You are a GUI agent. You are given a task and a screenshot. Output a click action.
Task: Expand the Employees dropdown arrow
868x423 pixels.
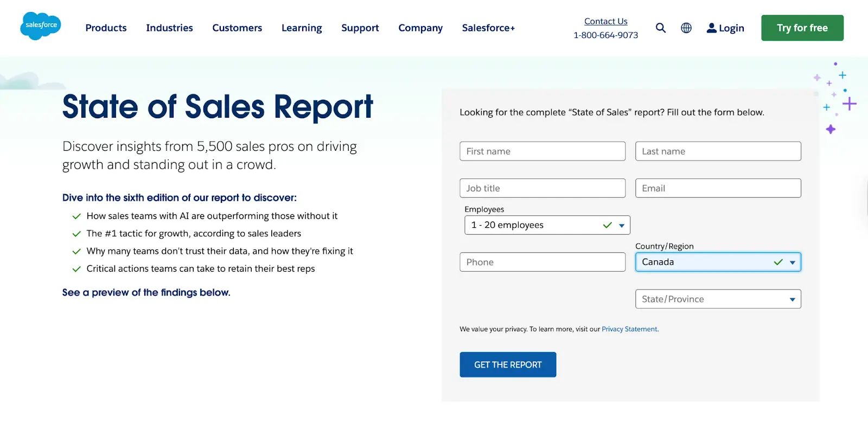point(622,226)
